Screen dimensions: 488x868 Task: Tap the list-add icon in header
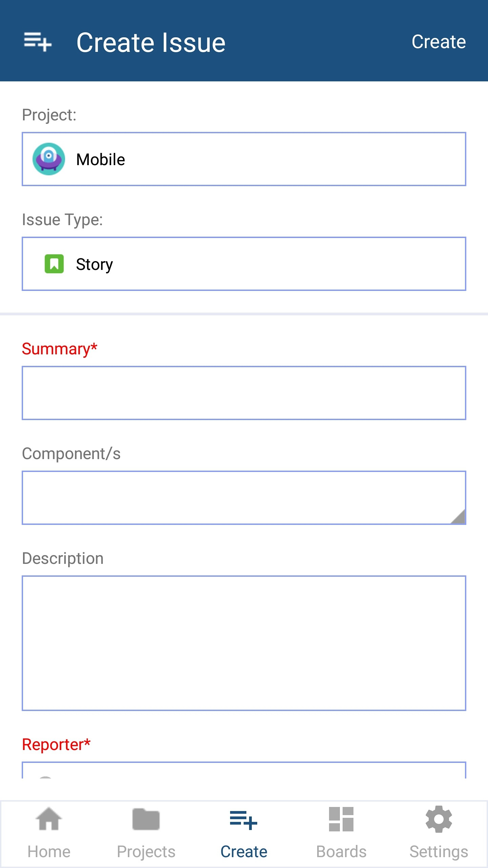[38, 42]
